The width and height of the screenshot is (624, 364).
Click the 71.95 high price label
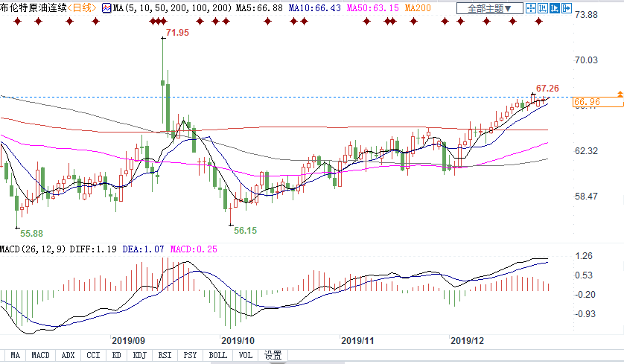pos(179,33)
